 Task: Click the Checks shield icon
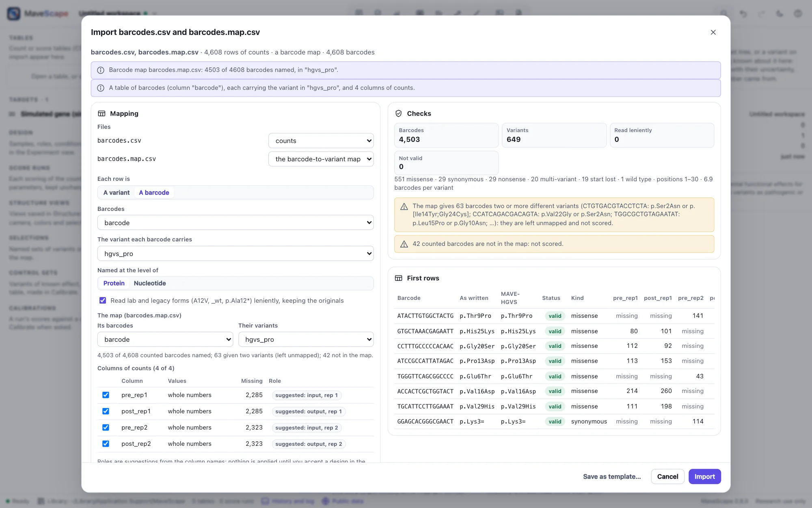[x=399, y=114]
